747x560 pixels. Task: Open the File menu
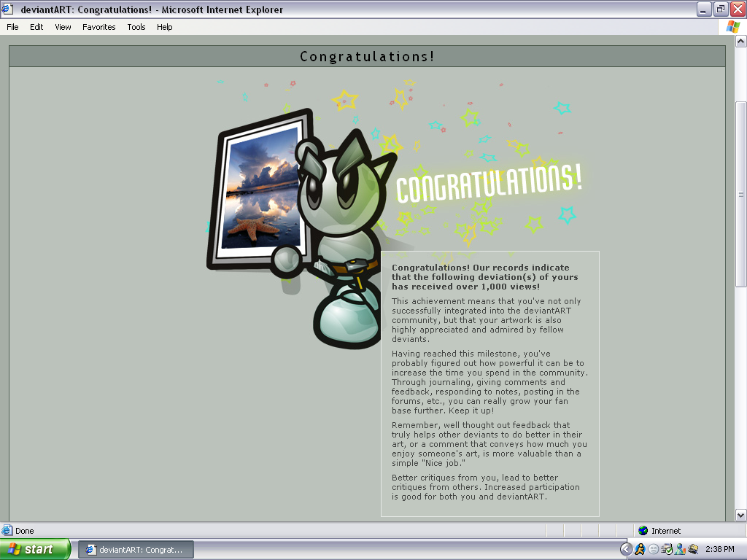click(12, 27)
